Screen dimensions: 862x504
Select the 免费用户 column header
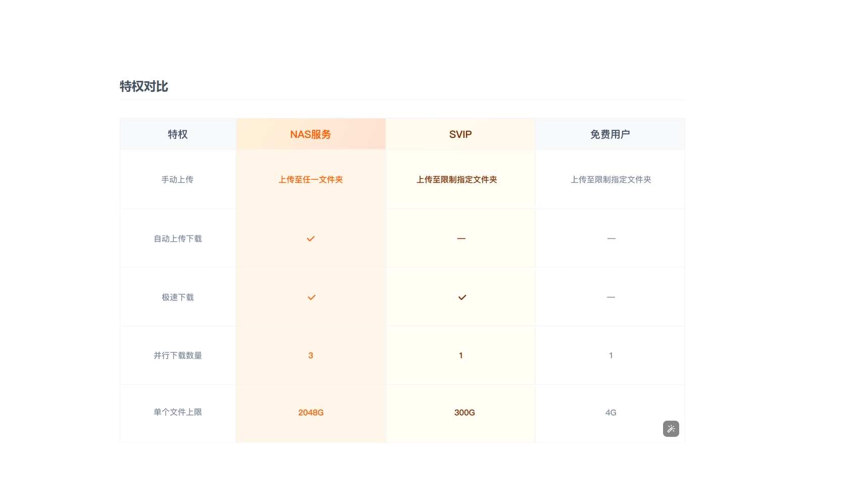pos(610,134)
